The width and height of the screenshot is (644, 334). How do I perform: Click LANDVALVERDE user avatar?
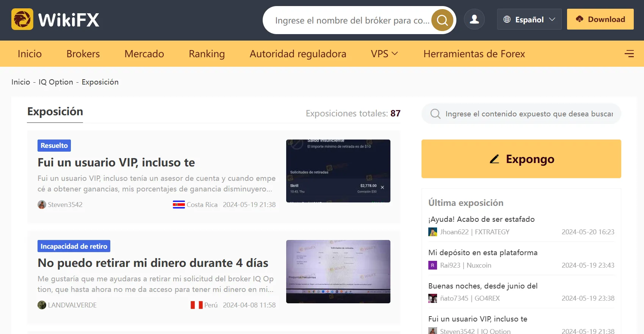pos(42,305)
